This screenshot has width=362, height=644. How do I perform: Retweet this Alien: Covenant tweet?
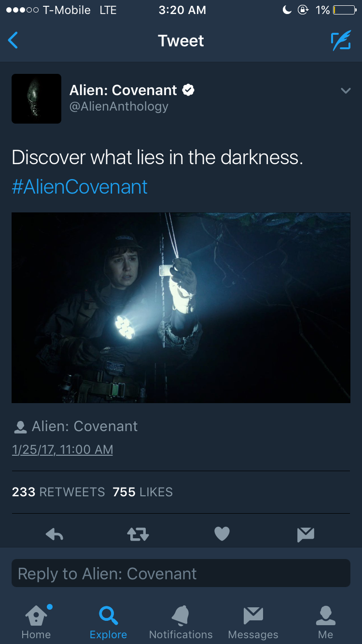(138, 533)
